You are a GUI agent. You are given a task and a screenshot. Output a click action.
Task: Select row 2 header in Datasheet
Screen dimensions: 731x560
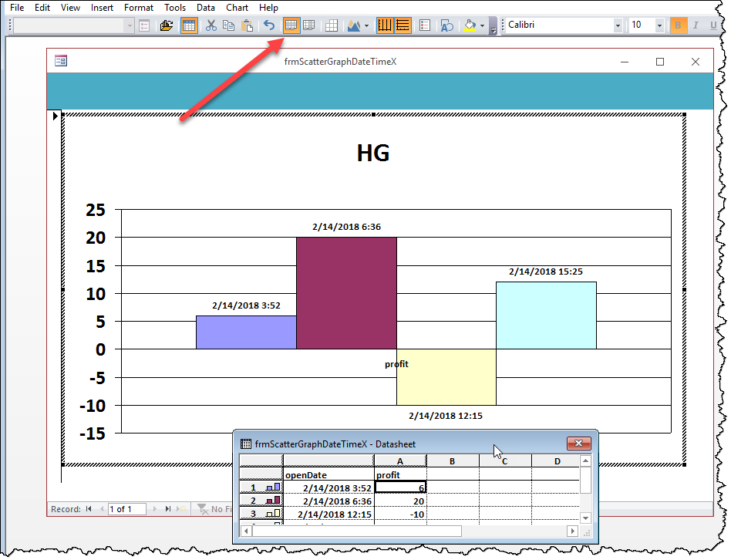pos(261,501)
